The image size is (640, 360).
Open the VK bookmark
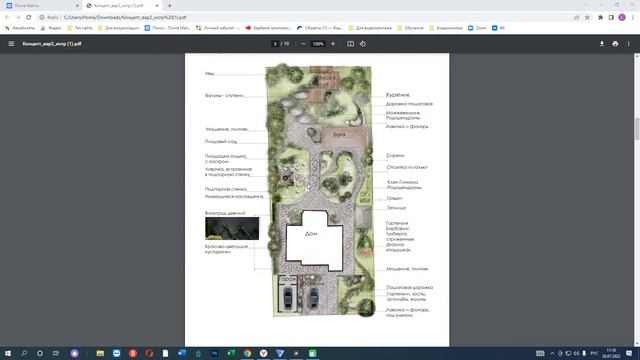(x=498, y=28)
